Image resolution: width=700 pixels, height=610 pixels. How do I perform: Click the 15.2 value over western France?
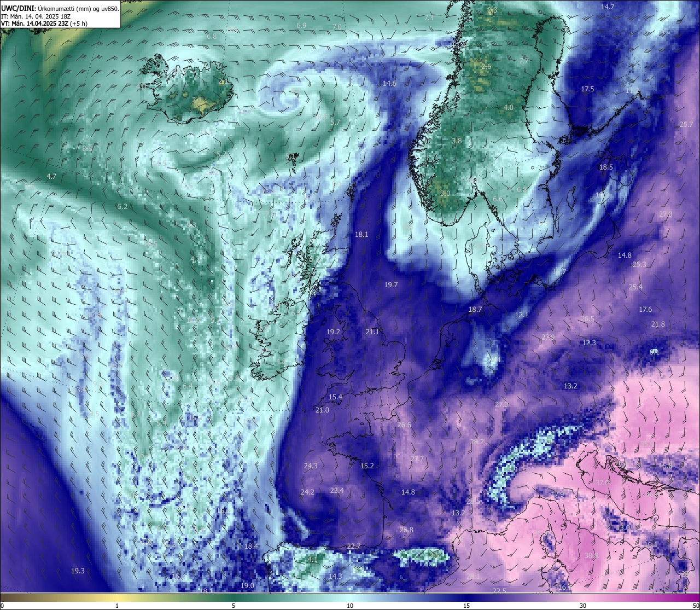[x=367, y=466]
